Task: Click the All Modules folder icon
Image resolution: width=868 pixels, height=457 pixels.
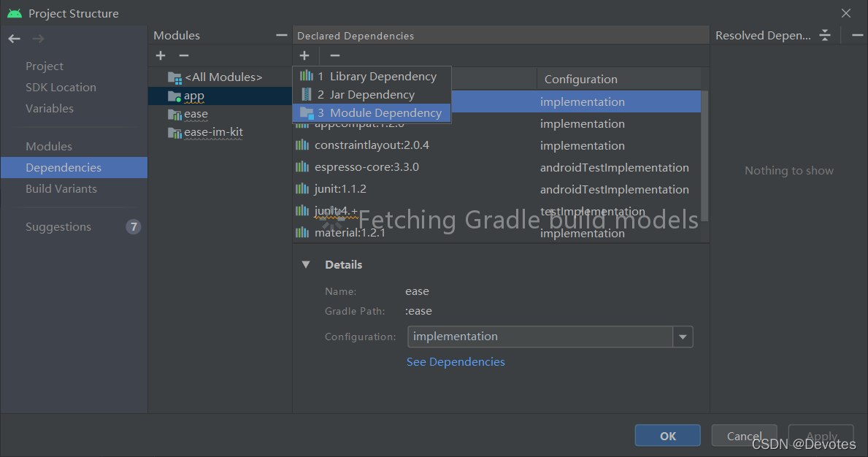Action: coord(174,78)
